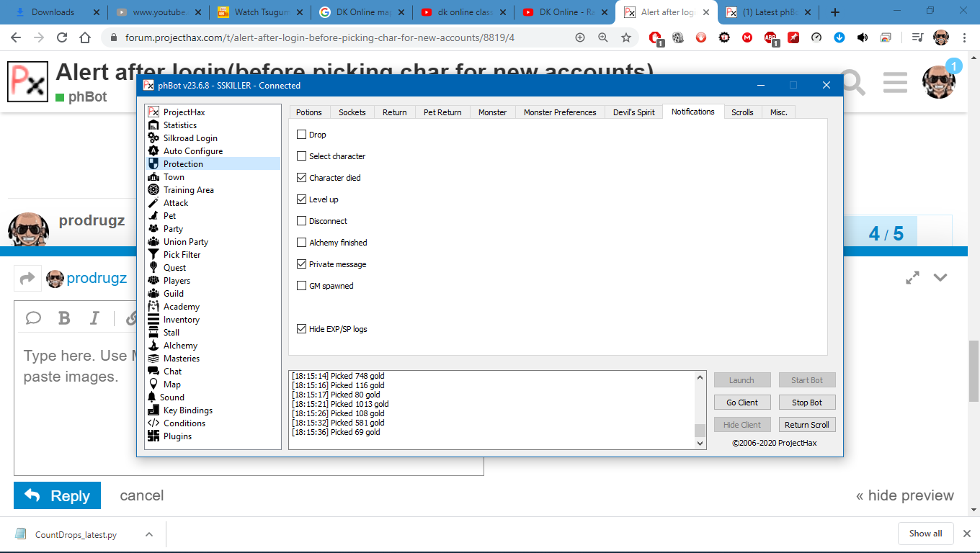Collapse the reply editor with chevron arrow
The width and height of the screenshot is (980, 553).
pos(940,278)
